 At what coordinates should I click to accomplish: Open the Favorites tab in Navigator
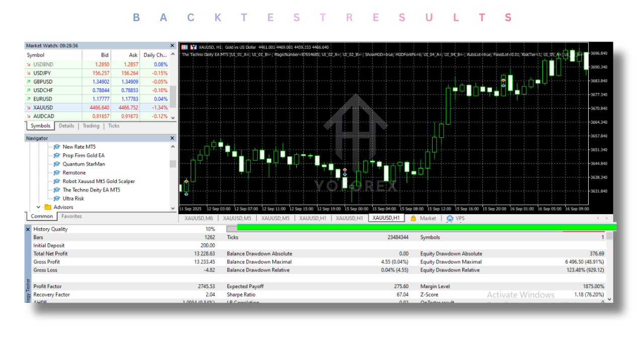tap(71, 217)
